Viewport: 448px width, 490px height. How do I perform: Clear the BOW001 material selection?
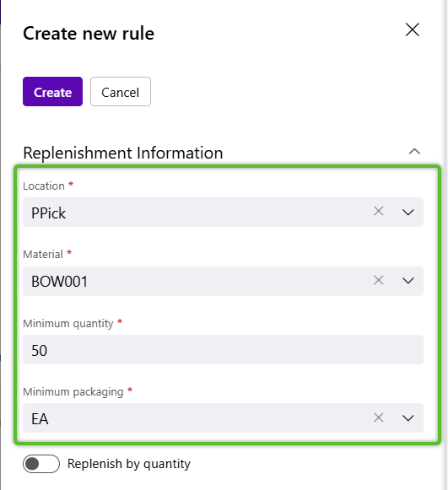tap(378, 280)
